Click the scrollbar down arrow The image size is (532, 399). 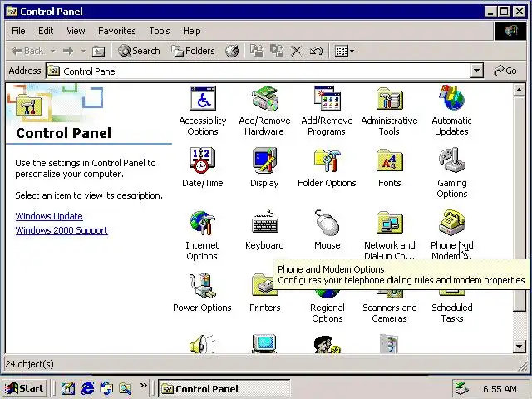[x=520, y=347]
